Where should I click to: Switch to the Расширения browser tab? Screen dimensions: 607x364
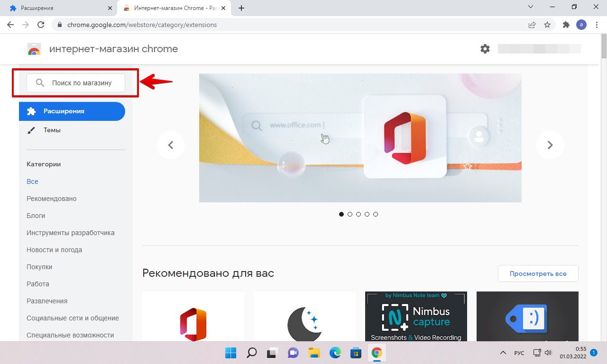[59, 8]
